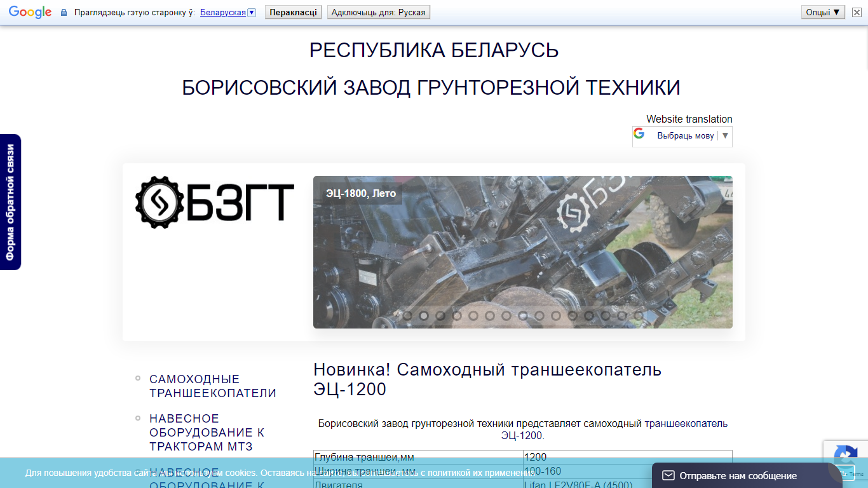The height and width of the screenshot is (488, 868).
Task: Select the last slideshow pagination dot
Action: pos(639,315)
